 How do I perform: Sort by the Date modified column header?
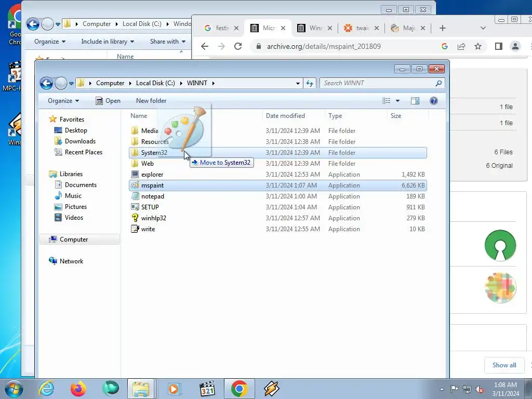[x=285, y=116]
